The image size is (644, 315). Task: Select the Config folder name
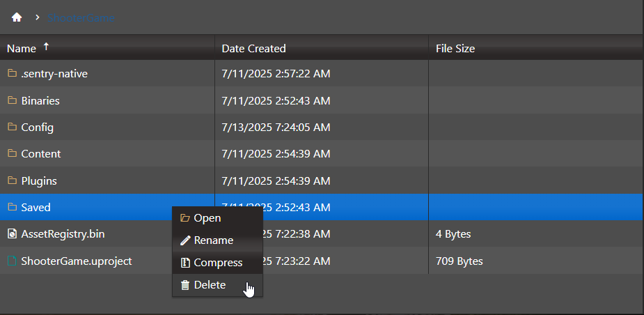click(38, 128)
